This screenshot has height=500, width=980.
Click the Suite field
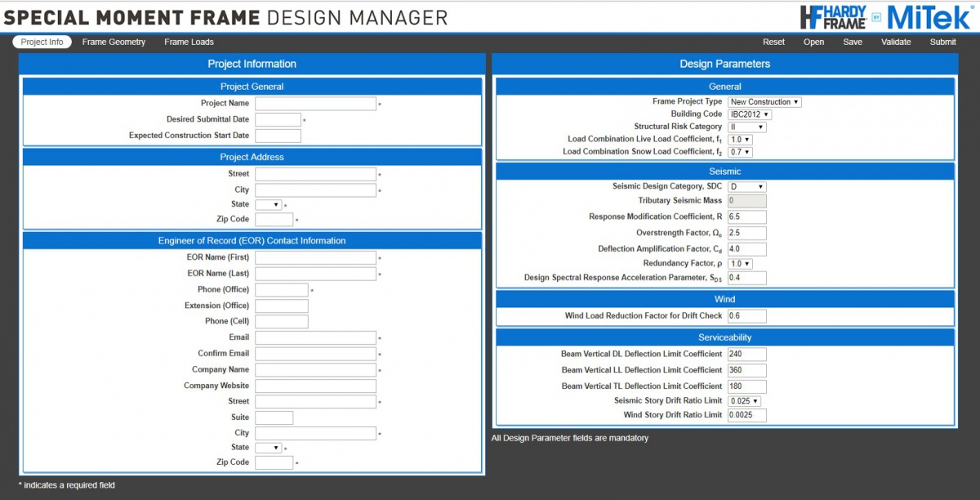[x=274, y=417]
